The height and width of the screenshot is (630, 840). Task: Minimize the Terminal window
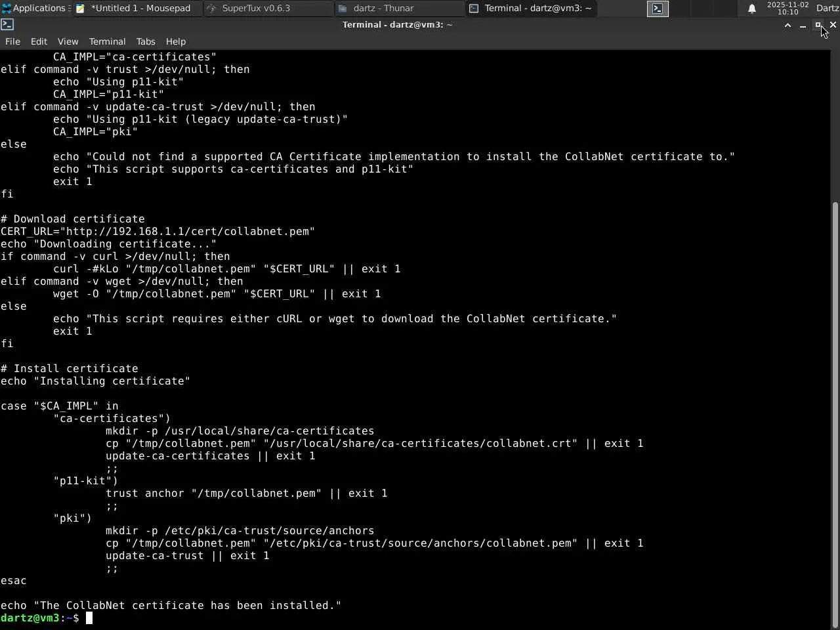pos(803,25)
